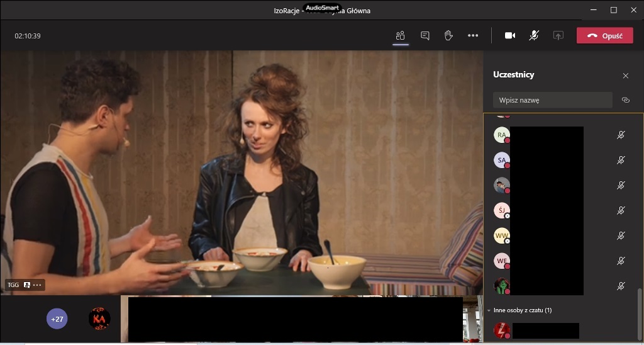Close the Uczestnicy panel
This screenshot has height=345, width=644.
coord(625,76)
